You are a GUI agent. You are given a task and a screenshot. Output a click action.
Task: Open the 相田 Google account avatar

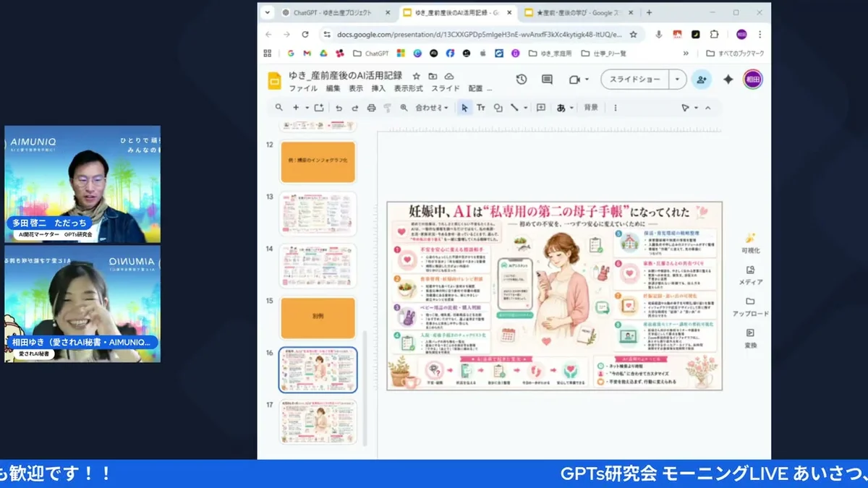click(x=752, y=80)
